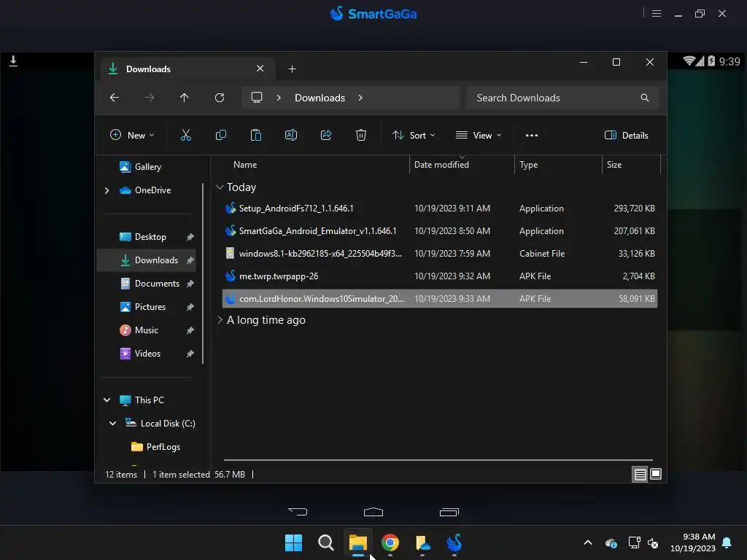The height and width of the screenshot is (560, 747).
Task: Click the Paste clipboard icon
Action: click(256, 135)
